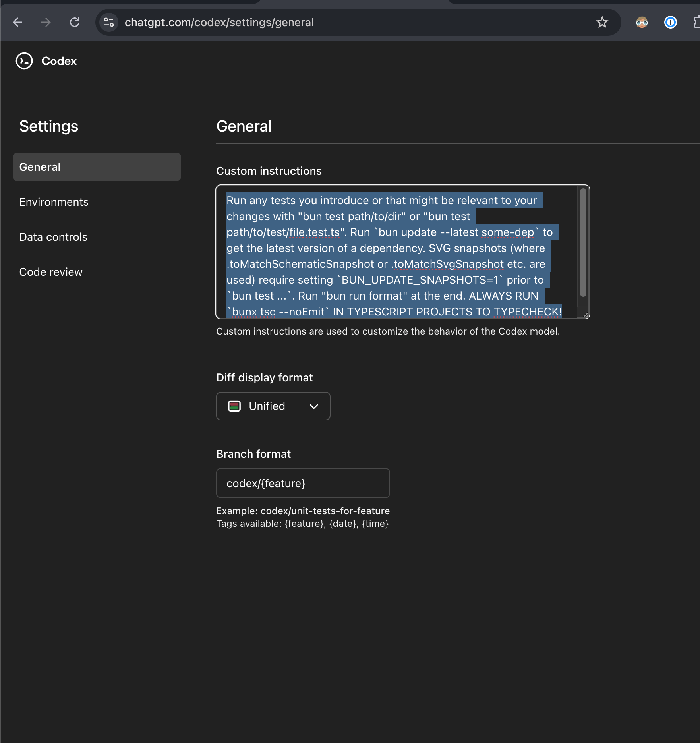This screenshot has width=700, height=743.
Task: Open the Diff display format dropdown
Action: click(x=273, y=406)
